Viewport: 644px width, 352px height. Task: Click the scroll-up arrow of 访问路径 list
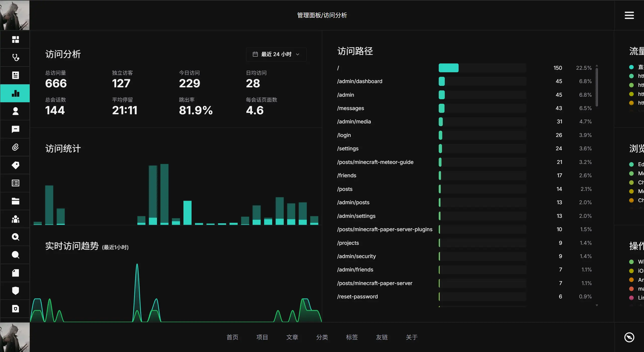(x=597, y=65)
